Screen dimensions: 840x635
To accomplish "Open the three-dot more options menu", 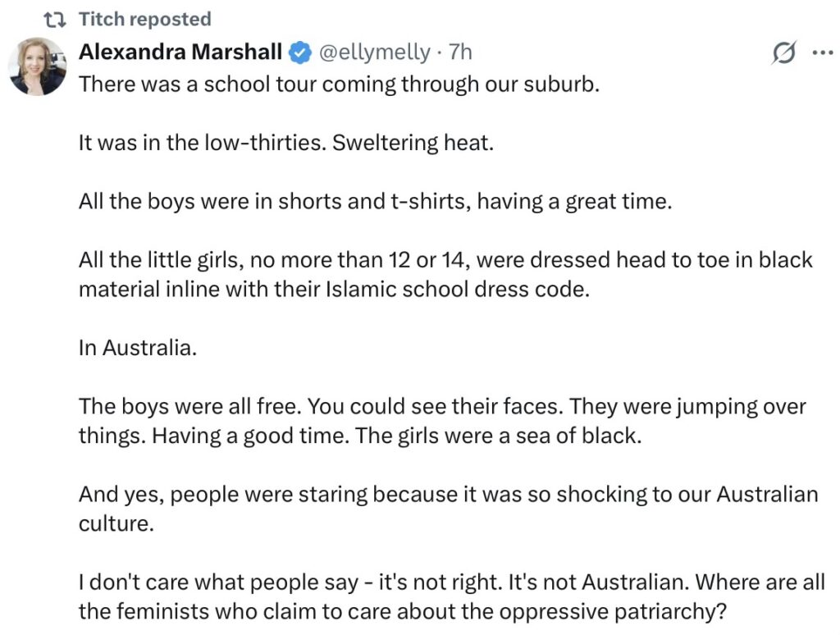I will tap(821, 53).
